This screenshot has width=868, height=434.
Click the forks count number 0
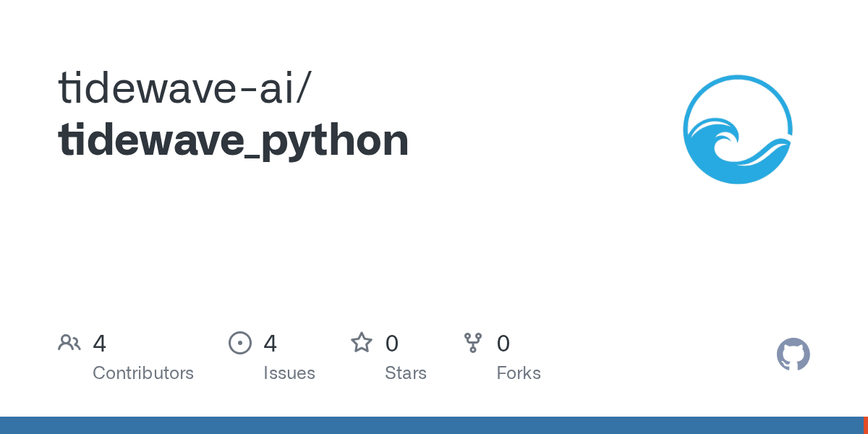(x=503, y=344)
